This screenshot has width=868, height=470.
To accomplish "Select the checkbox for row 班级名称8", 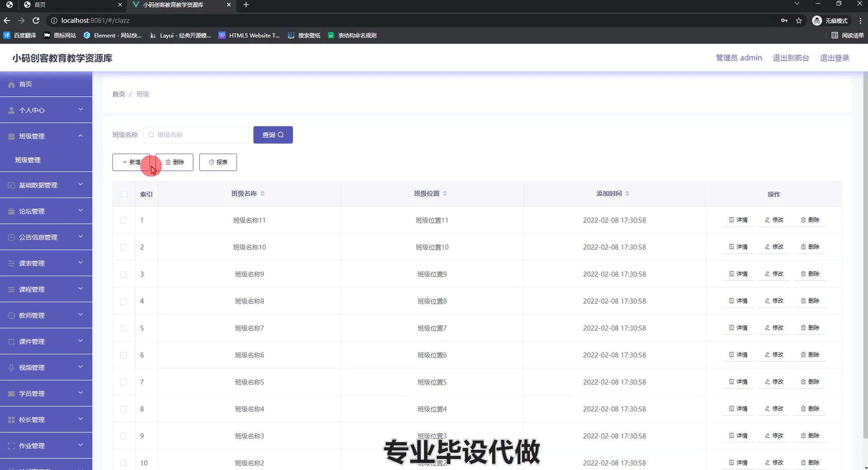I will tap(123, 301).
